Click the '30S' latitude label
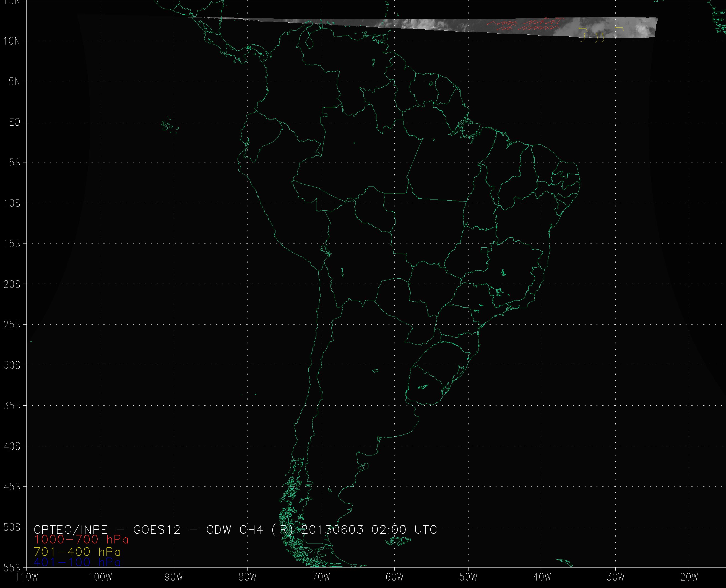 pos(12,366)
